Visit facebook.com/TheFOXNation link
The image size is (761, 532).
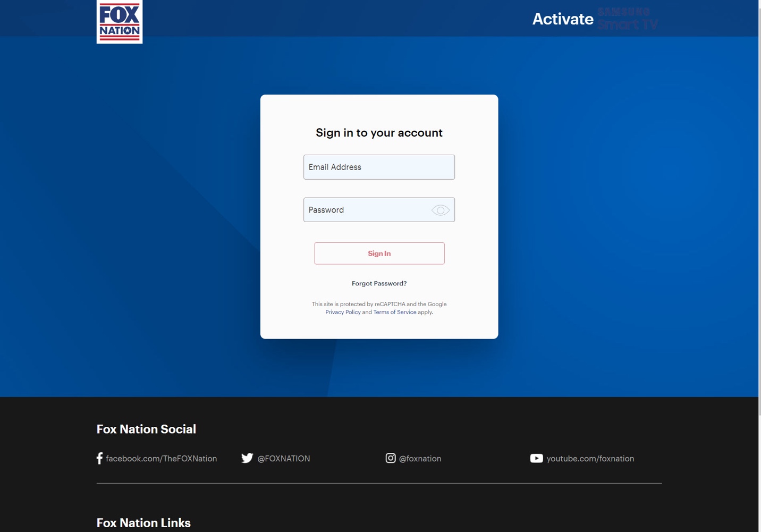point(162,459)
